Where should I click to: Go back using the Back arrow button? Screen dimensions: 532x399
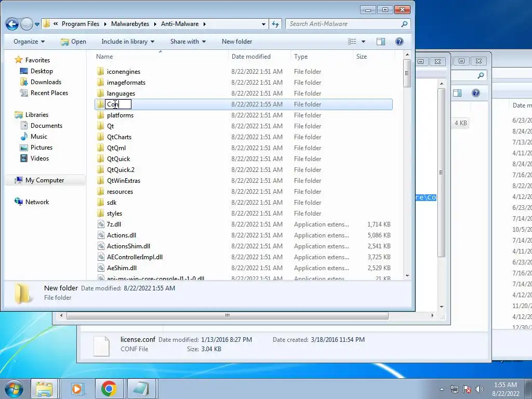click(12, 24)
